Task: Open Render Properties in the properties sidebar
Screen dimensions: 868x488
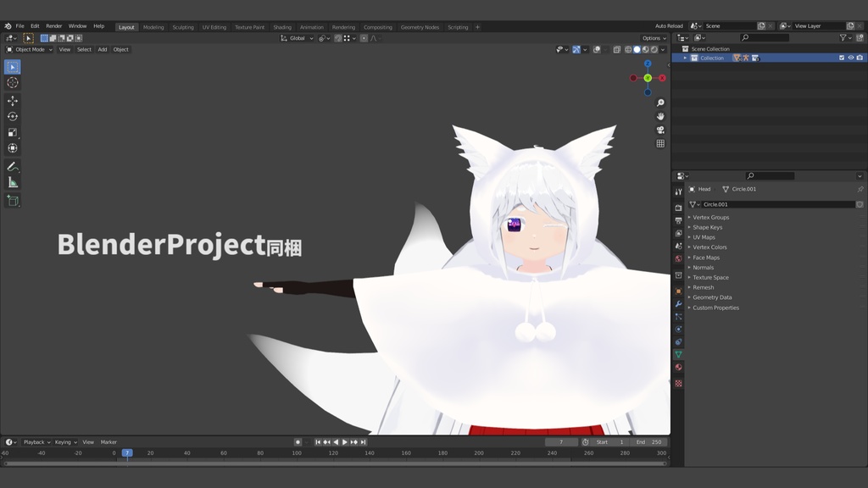Action: [x=678, y=206]
